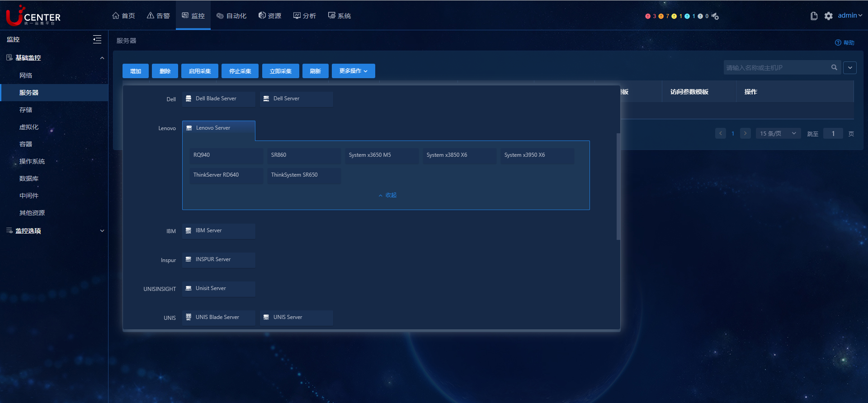This screenshot has height=403, width=868.
Task: Open the 系统 top menu
Action: coord(340,16)
